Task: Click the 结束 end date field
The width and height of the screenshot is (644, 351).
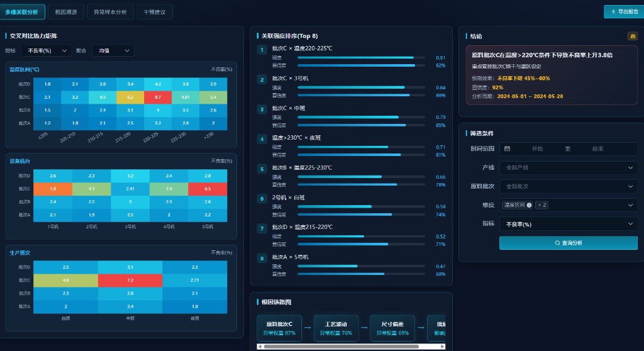Action: pyautogui.click(x=597, y=149)
